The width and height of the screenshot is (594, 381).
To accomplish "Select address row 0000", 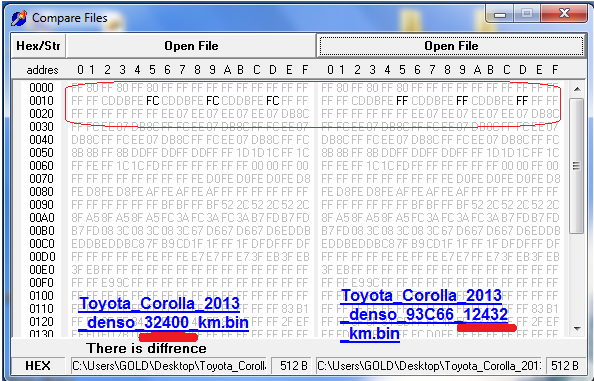I will tap(42, 88).
